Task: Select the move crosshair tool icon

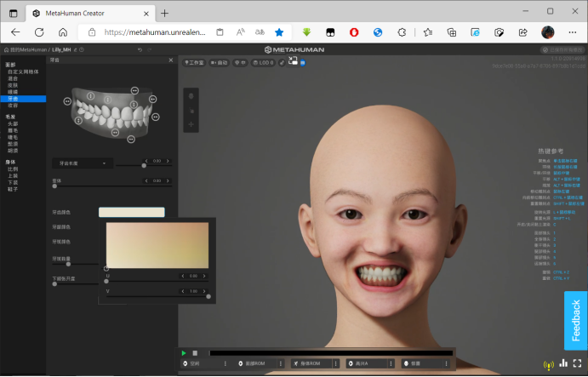Action: click(191, 124)
